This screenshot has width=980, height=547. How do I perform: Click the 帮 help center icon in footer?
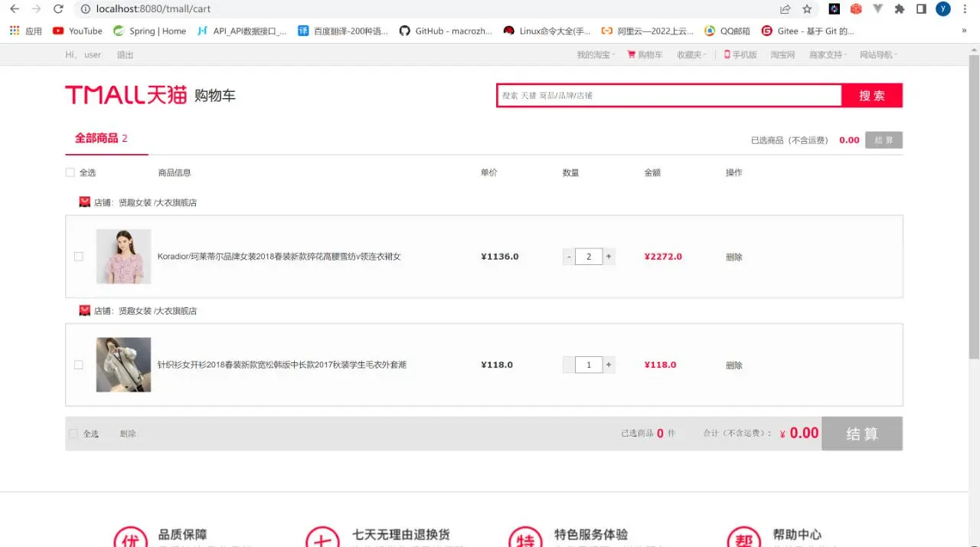(x=743, y=537)
